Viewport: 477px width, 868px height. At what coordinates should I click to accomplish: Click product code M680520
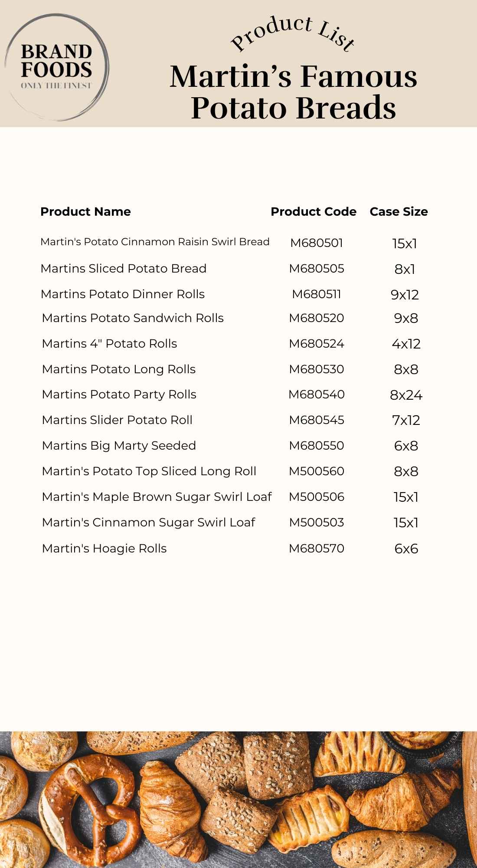317,318
